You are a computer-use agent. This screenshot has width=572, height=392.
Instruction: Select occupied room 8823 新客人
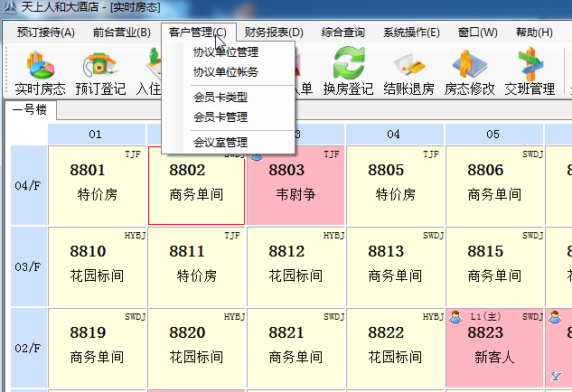click(494, 349)
